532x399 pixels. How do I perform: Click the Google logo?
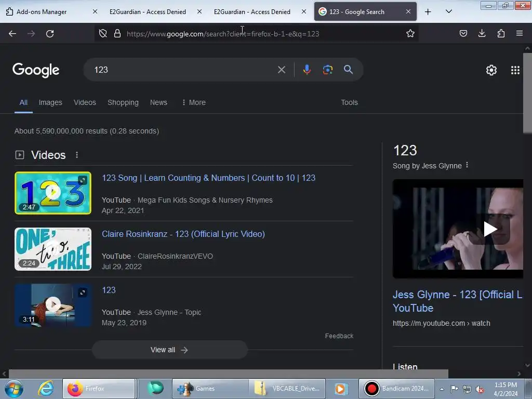tap(36, 70)
